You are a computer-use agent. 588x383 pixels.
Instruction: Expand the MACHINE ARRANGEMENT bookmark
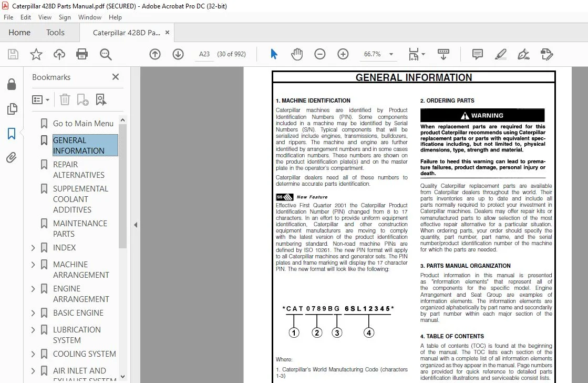[x=33, y=264]
